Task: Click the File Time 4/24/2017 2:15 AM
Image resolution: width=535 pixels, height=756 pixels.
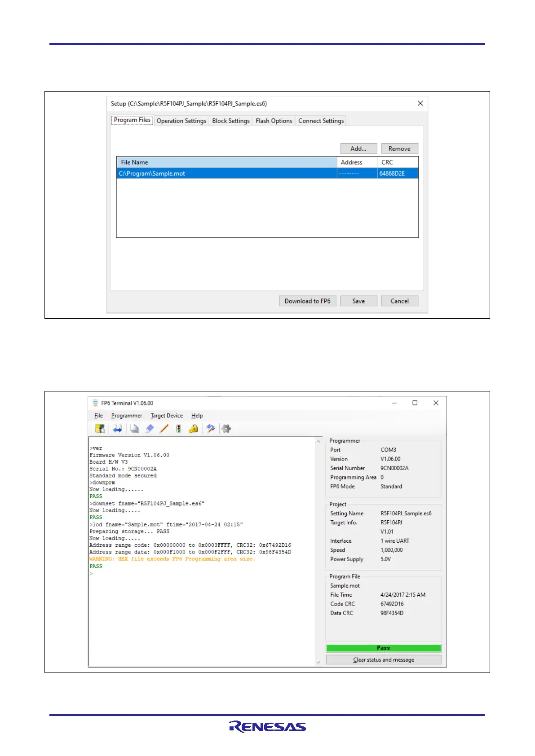Action: [x=403, y=594]
